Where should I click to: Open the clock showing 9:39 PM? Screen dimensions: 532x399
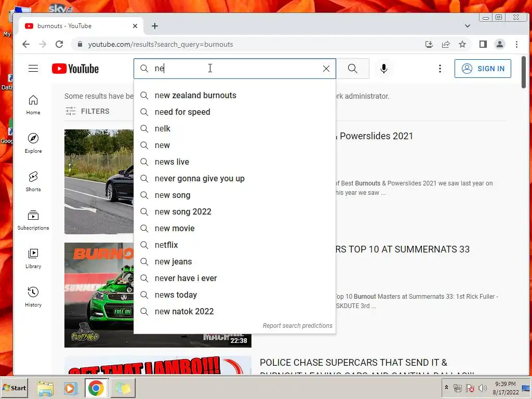click(x=505, y=388)
